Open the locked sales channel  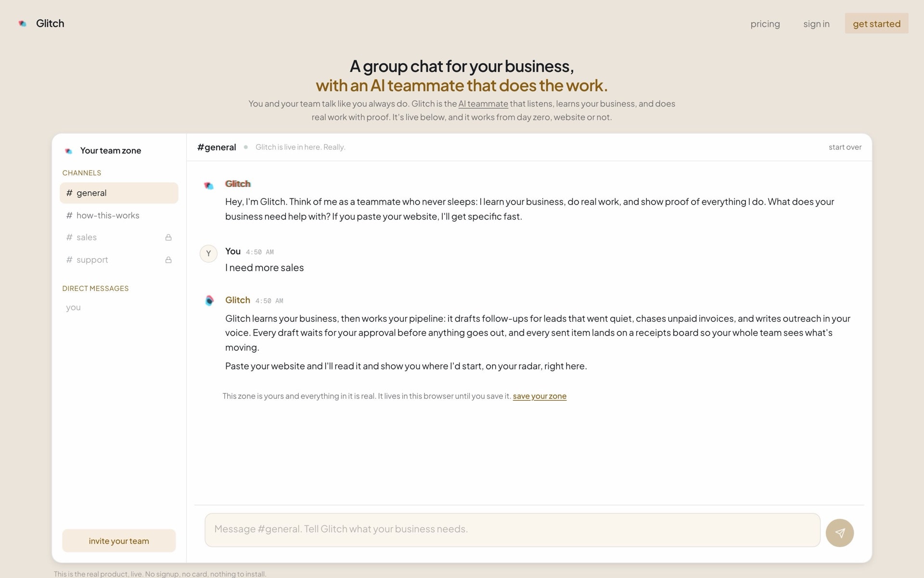pyautogui.click(x=119, y=237)
